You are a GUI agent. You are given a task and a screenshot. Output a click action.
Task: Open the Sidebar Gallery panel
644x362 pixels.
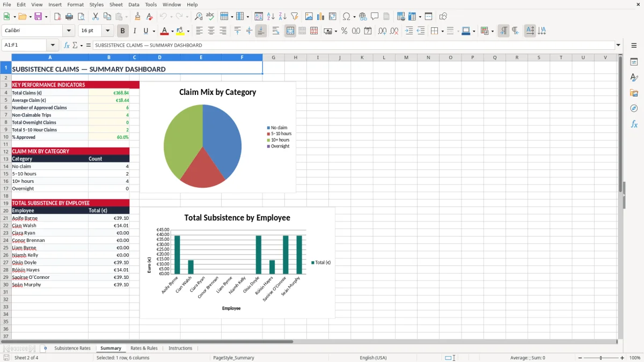(634, 93)
